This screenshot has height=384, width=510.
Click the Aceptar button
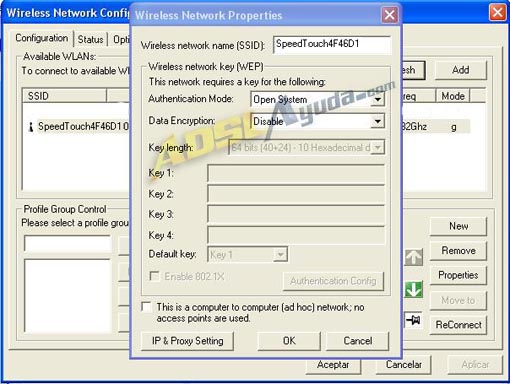333,365
